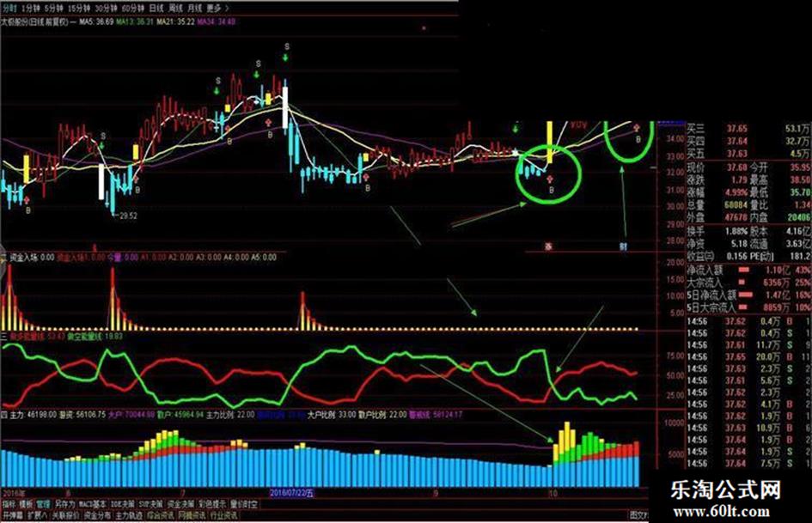Open the 行业资讯 tab
The image size is (812, 523).
coord(223,515)
